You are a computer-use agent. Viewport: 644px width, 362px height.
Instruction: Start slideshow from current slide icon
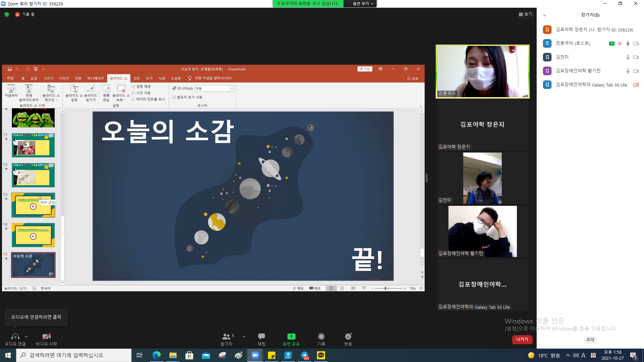[x=29, y=88]
